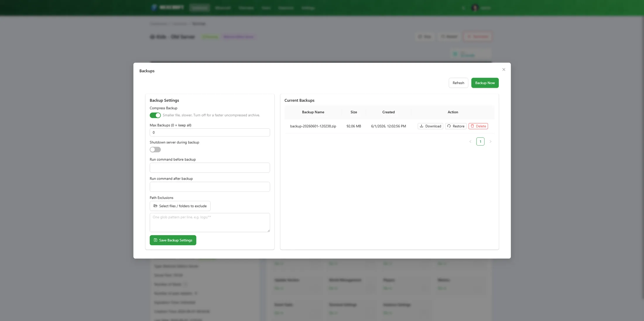644x321 pixels.
Task: Click the Max Backups (0 = keep all) label
Action: click(x=170, y=125)
